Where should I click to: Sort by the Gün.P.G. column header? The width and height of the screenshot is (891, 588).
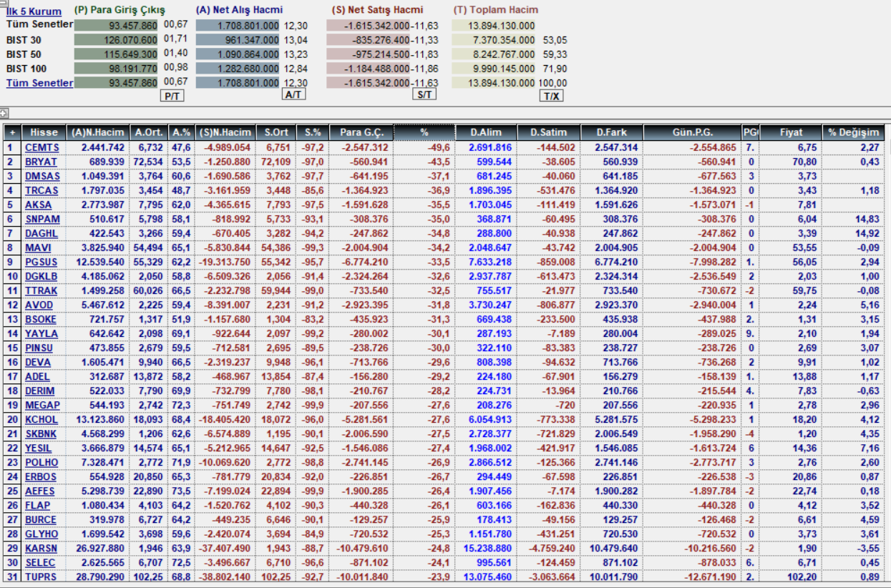pos(692,132)
